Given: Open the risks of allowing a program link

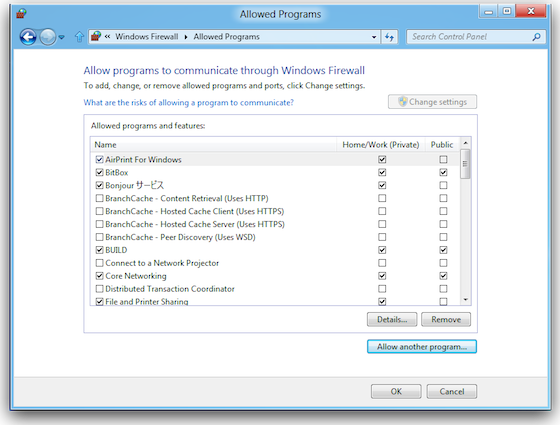Looking at the screenshot, I should click(188, 103).
